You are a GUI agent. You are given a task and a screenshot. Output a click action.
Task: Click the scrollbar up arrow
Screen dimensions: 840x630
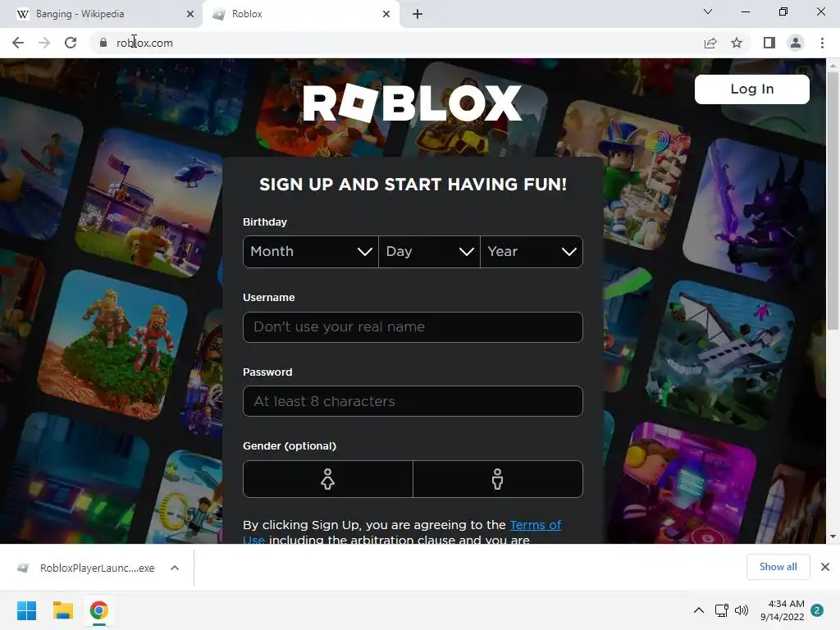pos(833,66)
